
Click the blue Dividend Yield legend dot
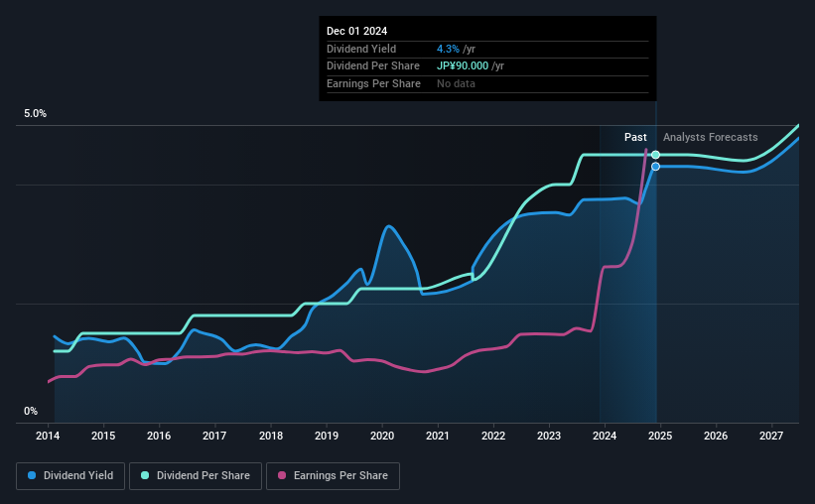[32, 475]
